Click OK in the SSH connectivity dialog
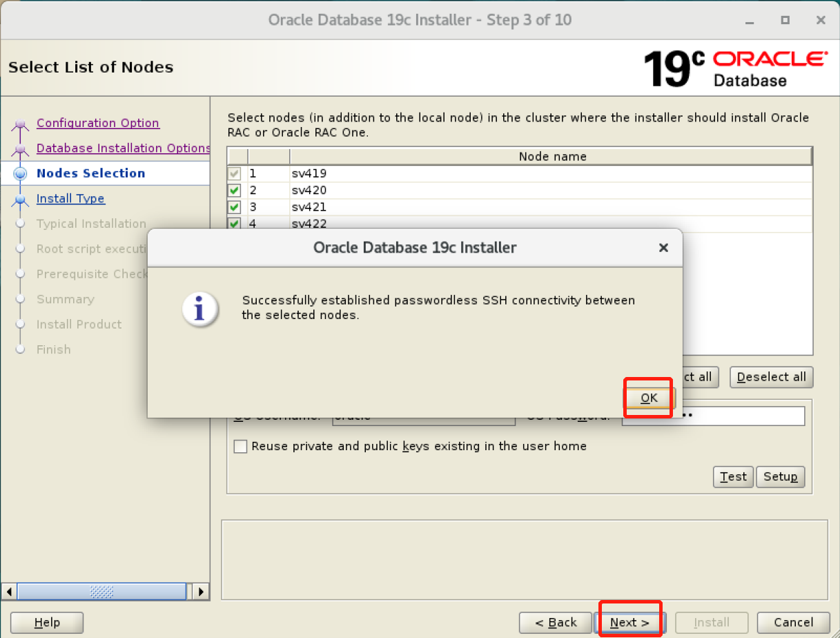This screenshot has width=840, height=638. point(649,398)
